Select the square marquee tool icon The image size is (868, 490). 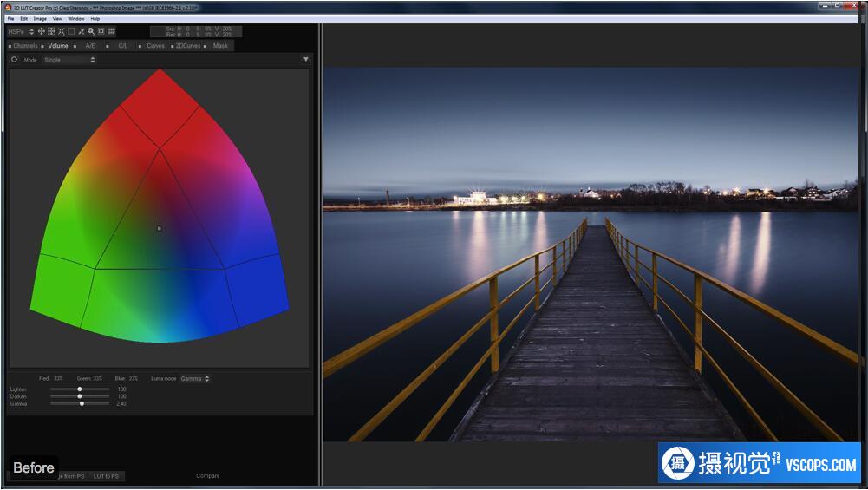click(x=71, y=31)
